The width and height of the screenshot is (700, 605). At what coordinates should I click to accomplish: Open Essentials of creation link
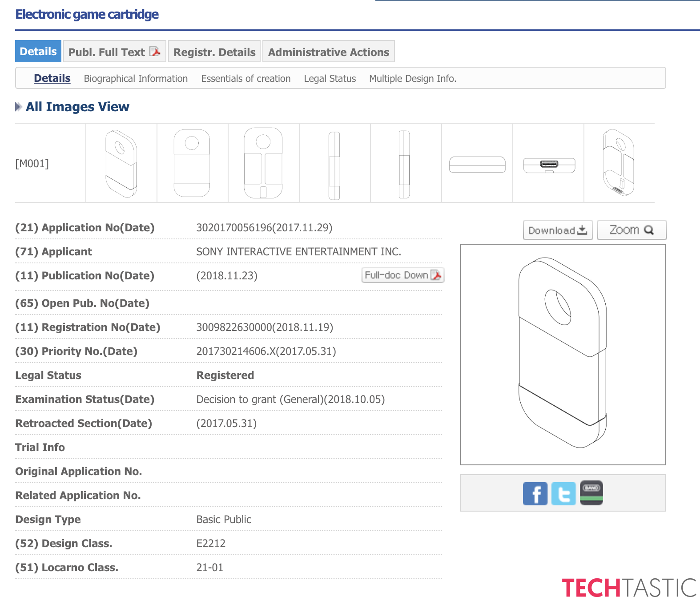245,79
